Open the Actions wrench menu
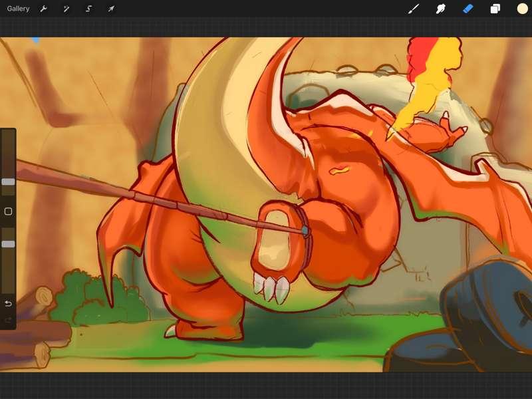This screenshot has width=532, height=399. coord(43,9)
